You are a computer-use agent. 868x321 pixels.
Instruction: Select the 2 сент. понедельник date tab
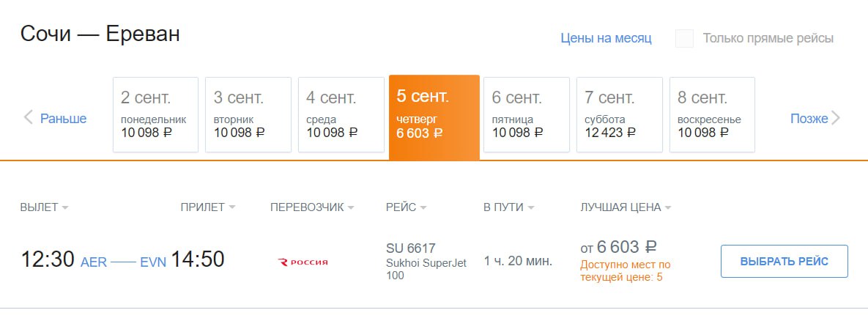(155, 115)
